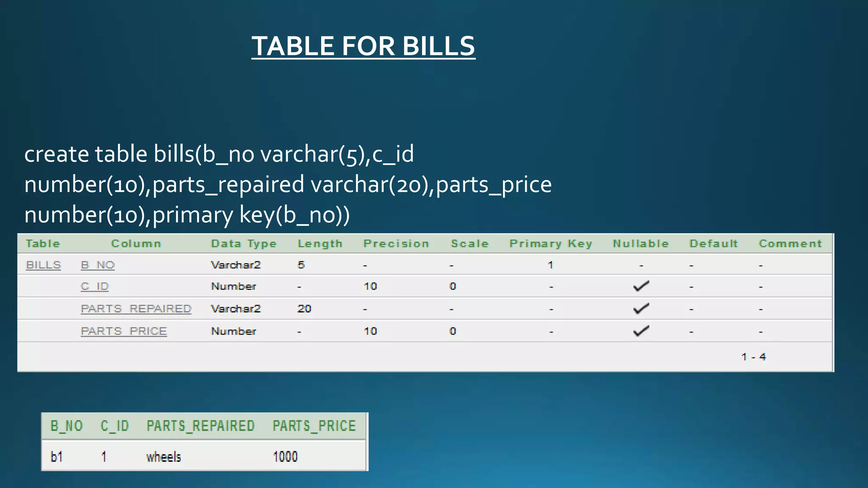Click scale 0 in C_ID row
Viewport: 868px width, 488px height.
(x=453, y=287)
